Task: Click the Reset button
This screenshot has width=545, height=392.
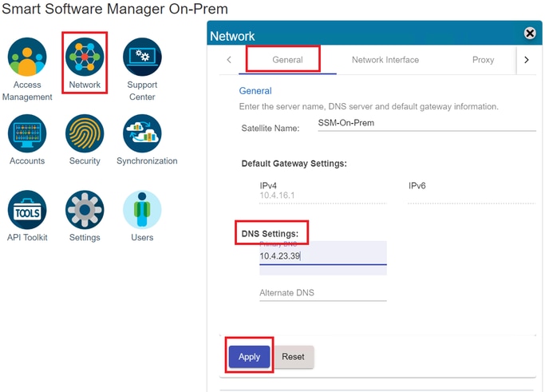Action: [294, 357]
